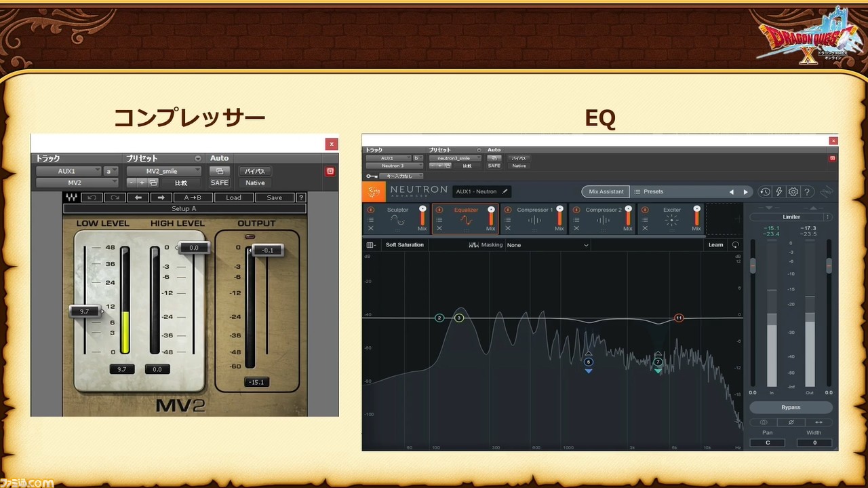
Task: Click A→B copy button in MV2
Action: click(193, 198)
